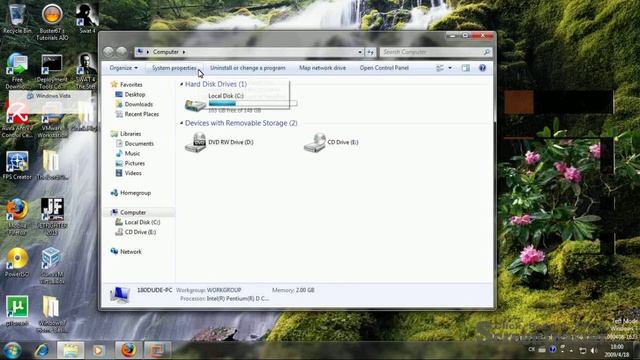Open Buster67's Tutorials AIO desktop icon
Viewport: 640px width, 360px height.
click(52, 21)
